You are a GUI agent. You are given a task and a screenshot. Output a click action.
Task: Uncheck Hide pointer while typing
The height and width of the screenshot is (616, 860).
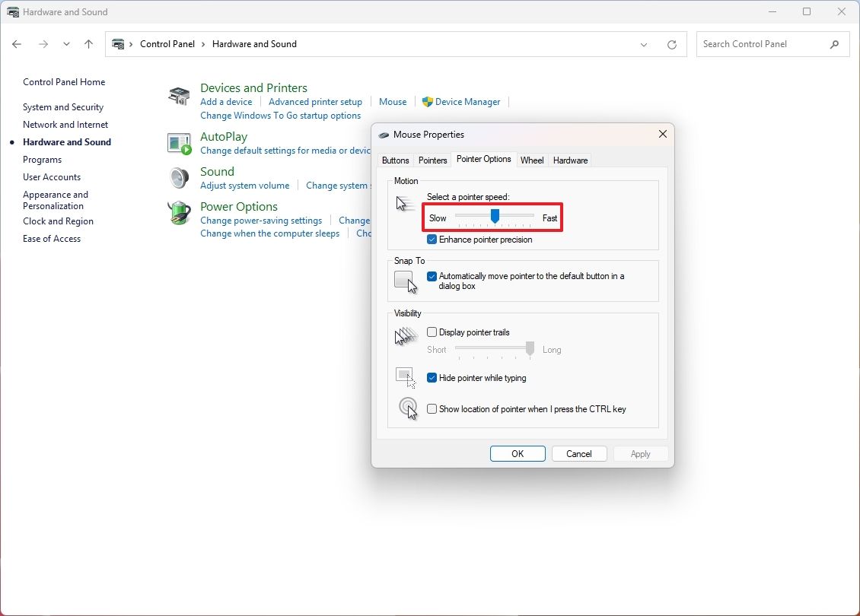point(432,377)
